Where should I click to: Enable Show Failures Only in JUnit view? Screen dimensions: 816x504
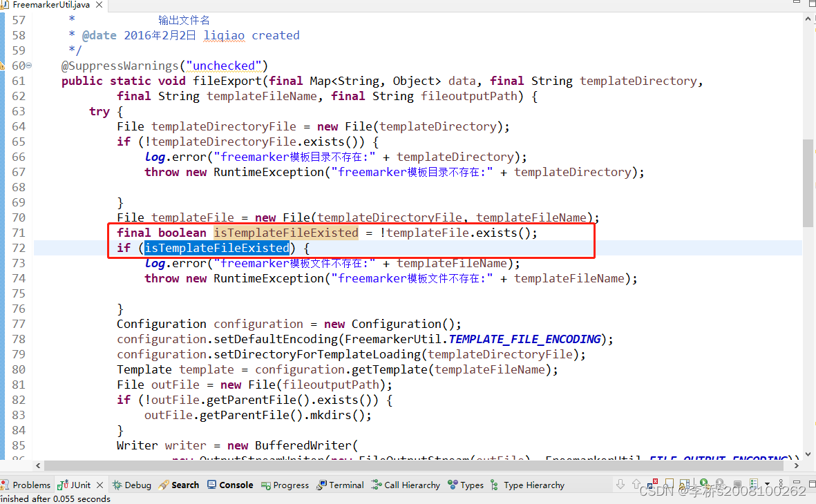(x=653, y=483)
